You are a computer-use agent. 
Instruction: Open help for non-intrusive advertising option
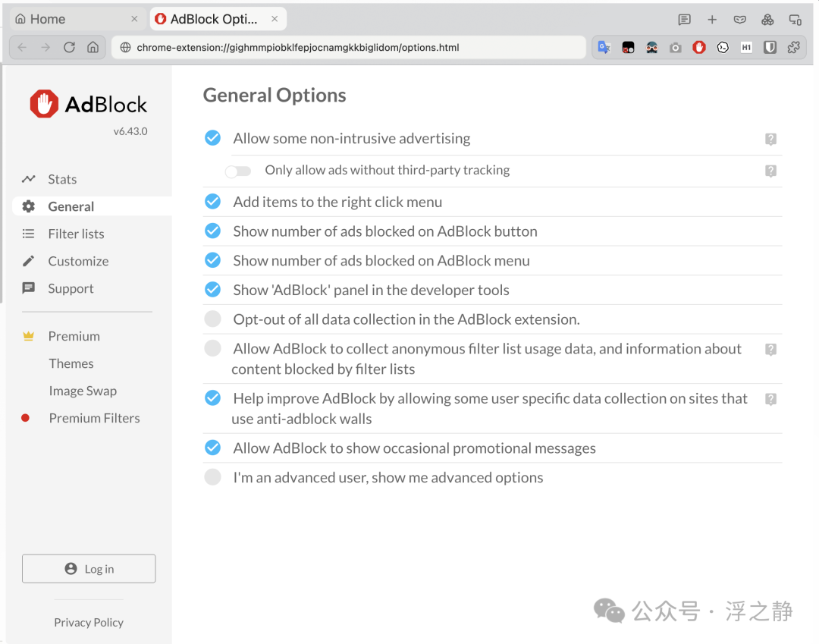770,139
